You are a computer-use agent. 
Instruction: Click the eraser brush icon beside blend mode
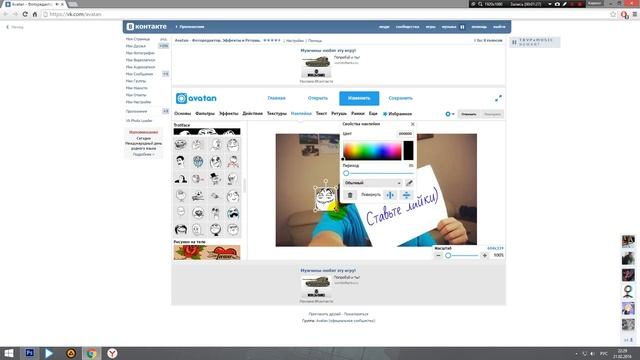(x=409, y=183)
